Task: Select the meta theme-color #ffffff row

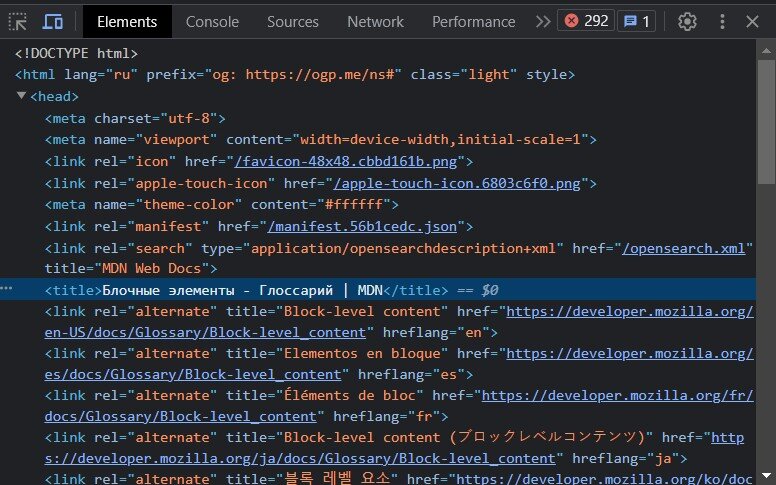Action: (221, 204)
